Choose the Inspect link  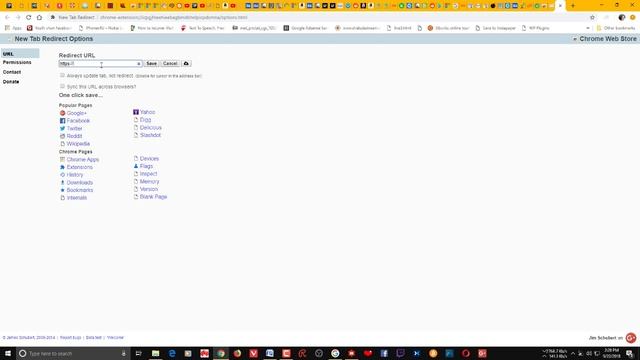[149, 174]
